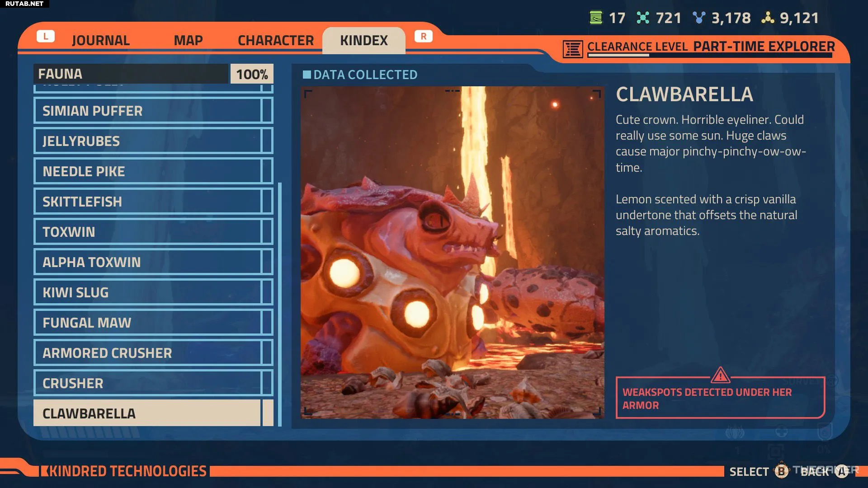
Task: Click the clearance level list icon
Action: coord(573,49)
